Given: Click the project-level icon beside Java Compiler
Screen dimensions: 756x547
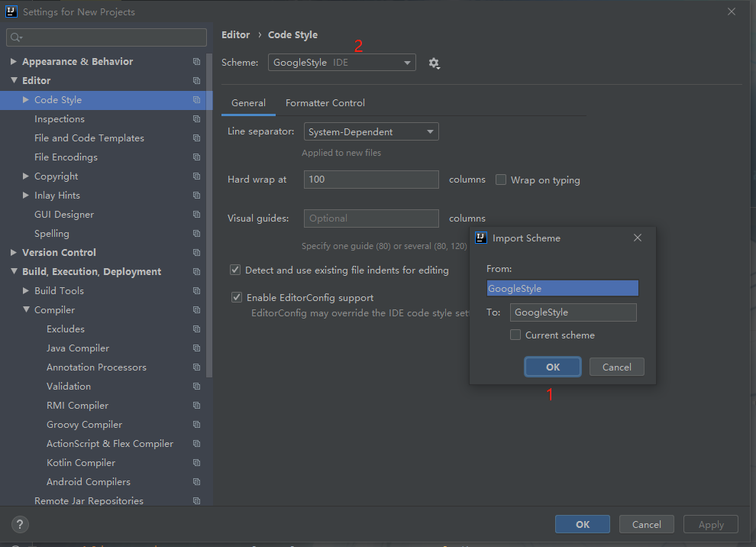Looking at the screenshot, I should tap(197, 348).
